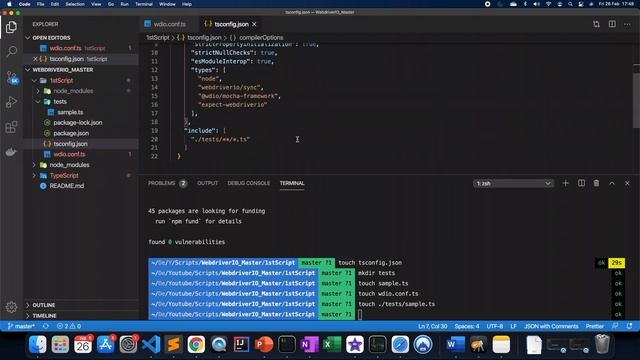Open errors and warnings count in status bar
640x360 pixels.
pyautogui.click(x=69, y=326)
